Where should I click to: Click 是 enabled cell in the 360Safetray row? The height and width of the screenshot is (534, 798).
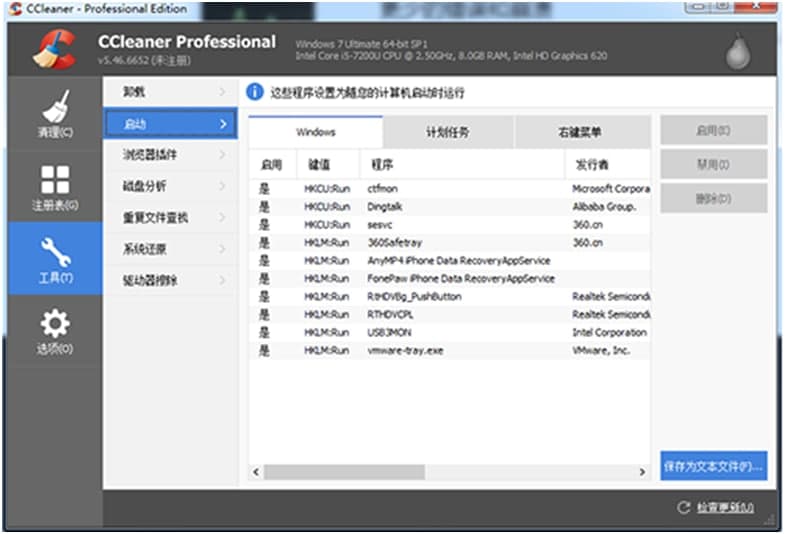tap(264, 242)
